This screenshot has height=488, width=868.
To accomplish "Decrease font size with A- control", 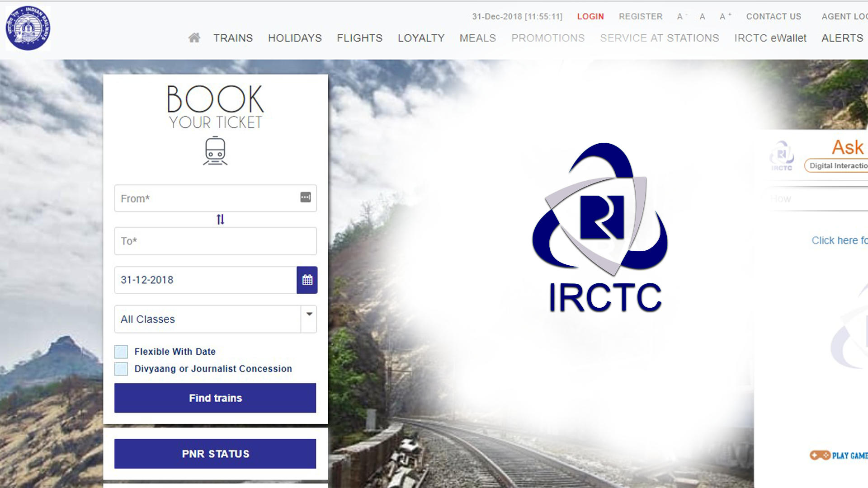I will pos(682,17).
